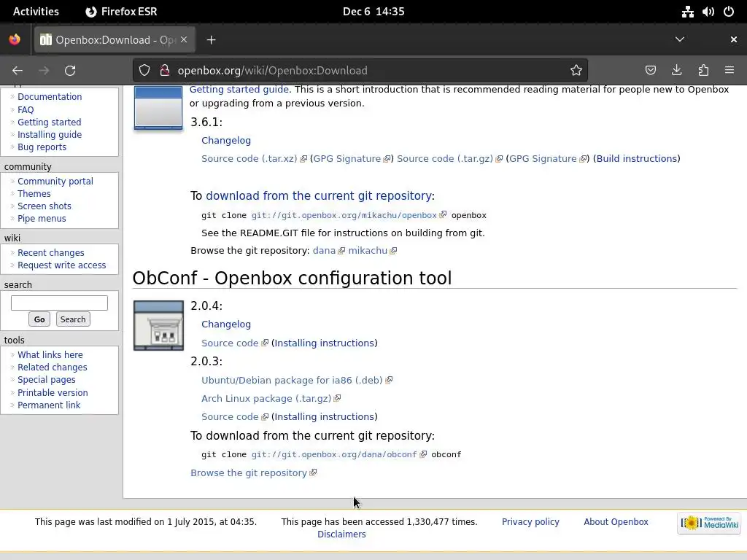This screenshot has height=560, width=747.
Task: Browse the mikachu git repository
Action: pos(368,251)
